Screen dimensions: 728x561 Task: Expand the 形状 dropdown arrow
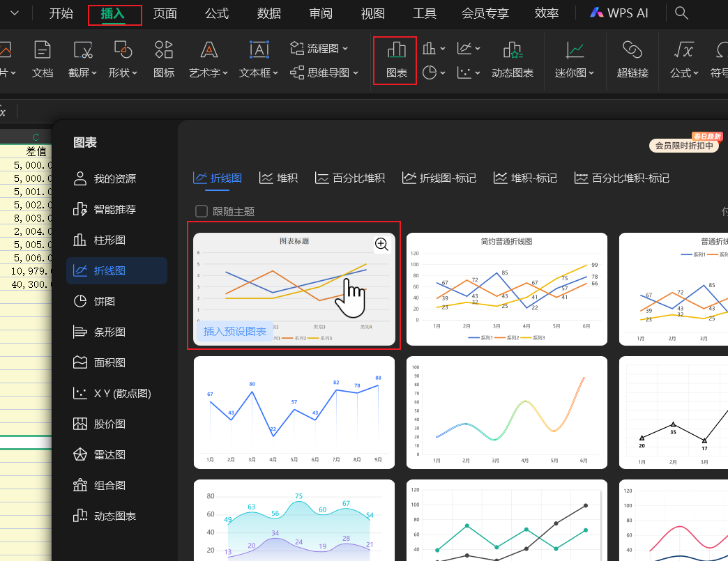coord(135,73)
